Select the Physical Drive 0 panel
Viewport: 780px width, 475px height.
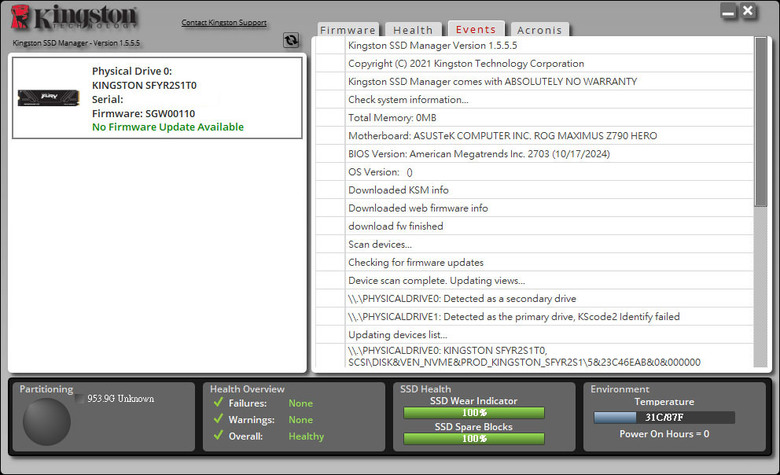tap(157, 98)
